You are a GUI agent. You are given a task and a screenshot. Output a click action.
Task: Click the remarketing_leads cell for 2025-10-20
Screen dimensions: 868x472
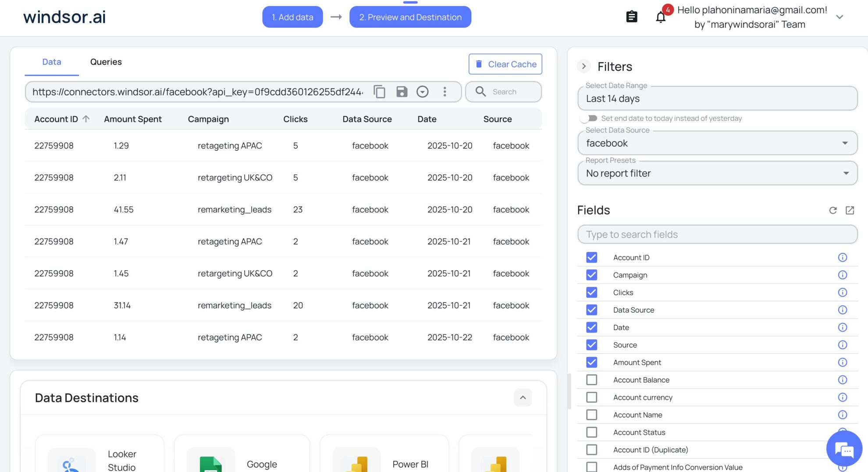235,209
